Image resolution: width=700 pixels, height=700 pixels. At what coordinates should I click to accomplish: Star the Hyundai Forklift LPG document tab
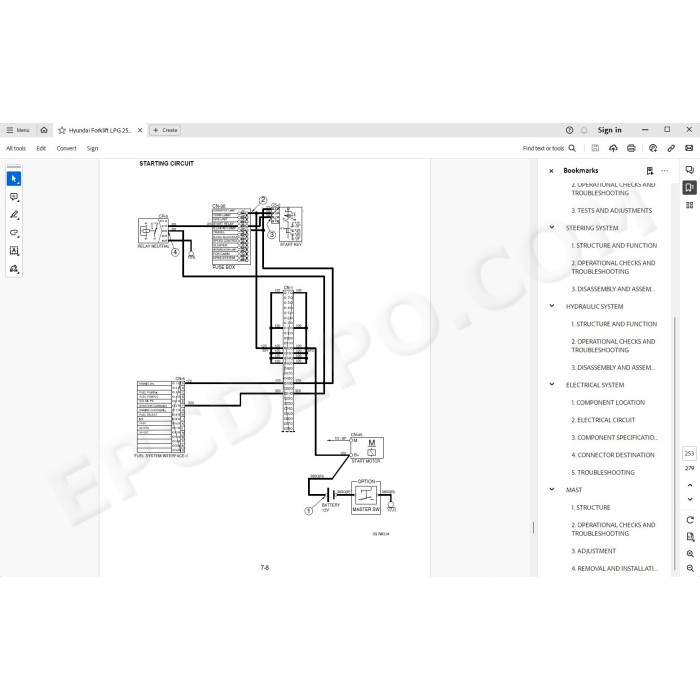click(62, 130)
